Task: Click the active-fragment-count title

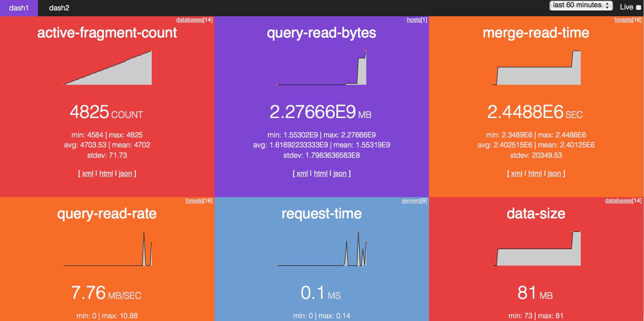Action: pos(107,33)
